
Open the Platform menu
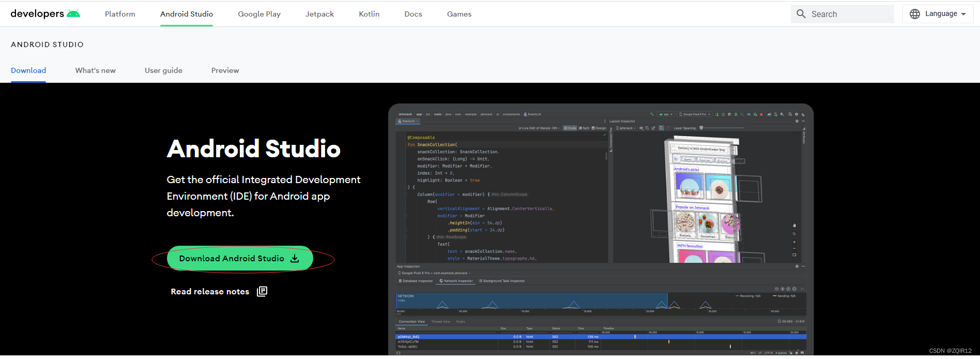point(120,14)
